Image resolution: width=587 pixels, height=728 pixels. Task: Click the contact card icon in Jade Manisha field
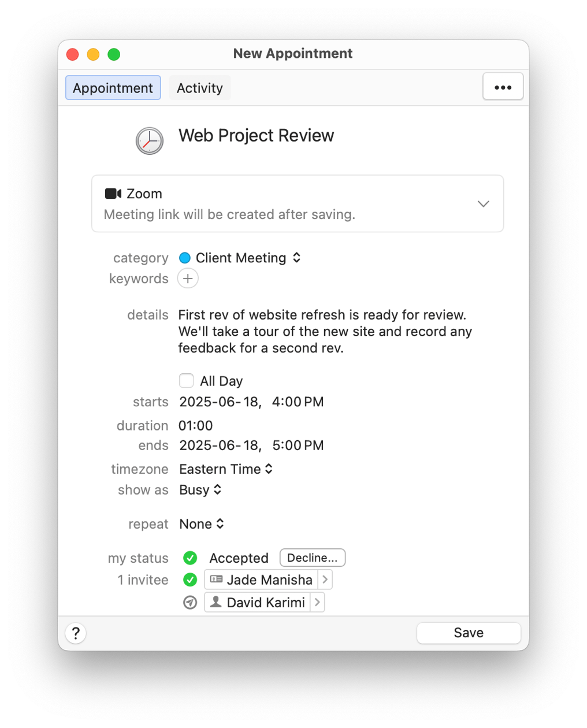coord(217,579)
